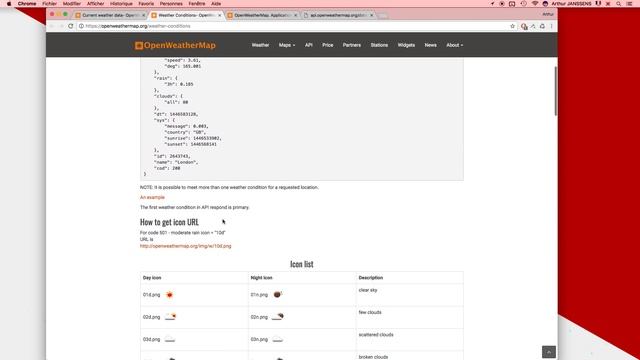The width and height of the screenshot is (640, 360).
Task: Open the Widgets nav link
Action: (406, 45)
